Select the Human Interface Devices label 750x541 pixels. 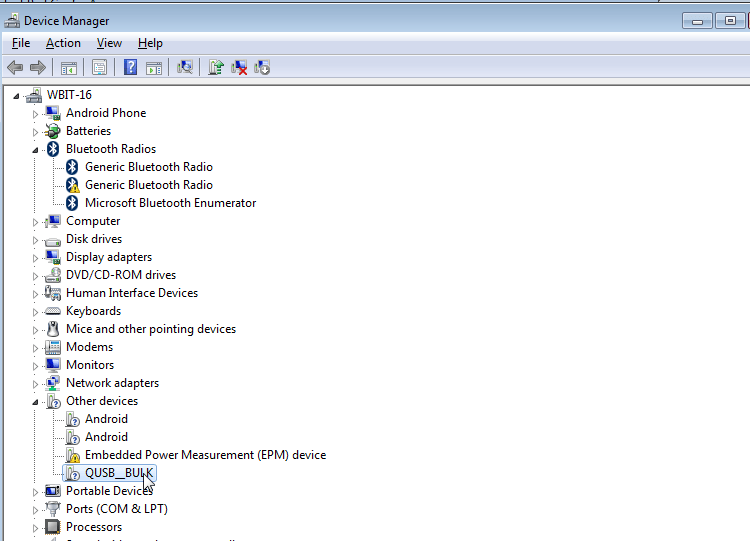[132, 293]
